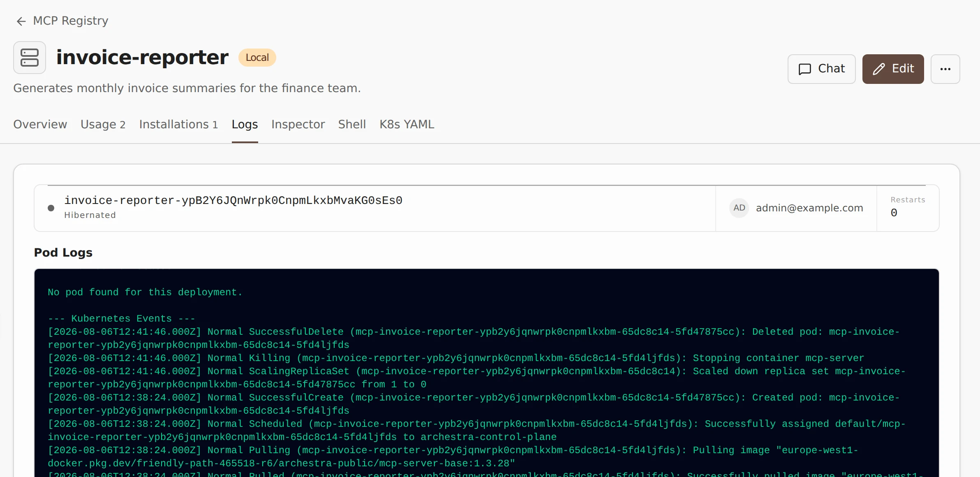Click the ScalingReplicaSet event log line
The height and width of the screenshot is (477, 980).
tap(476, 378)
